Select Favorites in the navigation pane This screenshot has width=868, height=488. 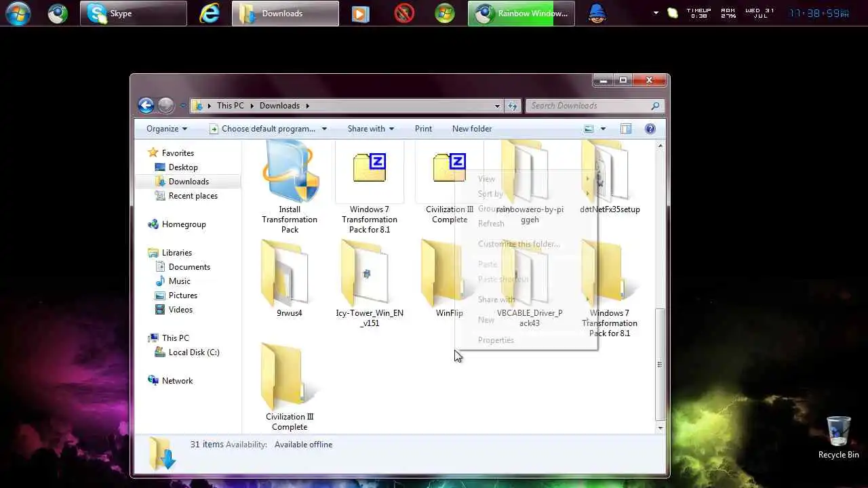point(178,153)
